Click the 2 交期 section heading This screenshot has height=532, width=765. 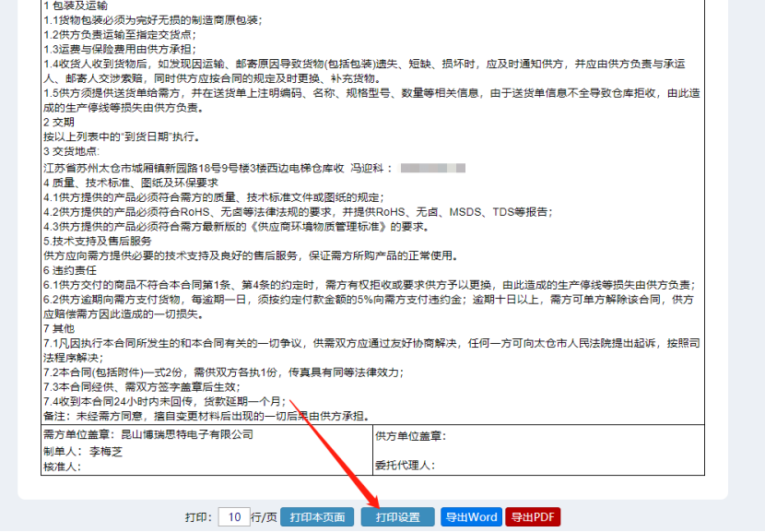click(x=59, y=122)
